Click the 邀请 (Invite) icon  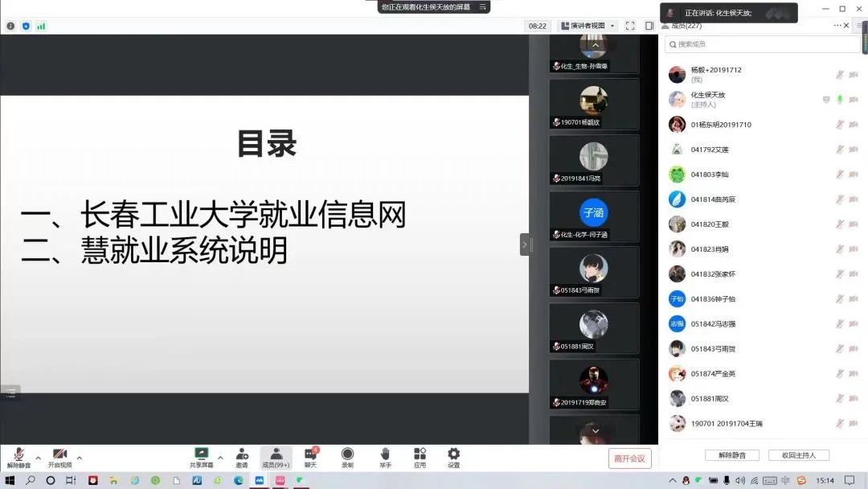tap(241, 456)
